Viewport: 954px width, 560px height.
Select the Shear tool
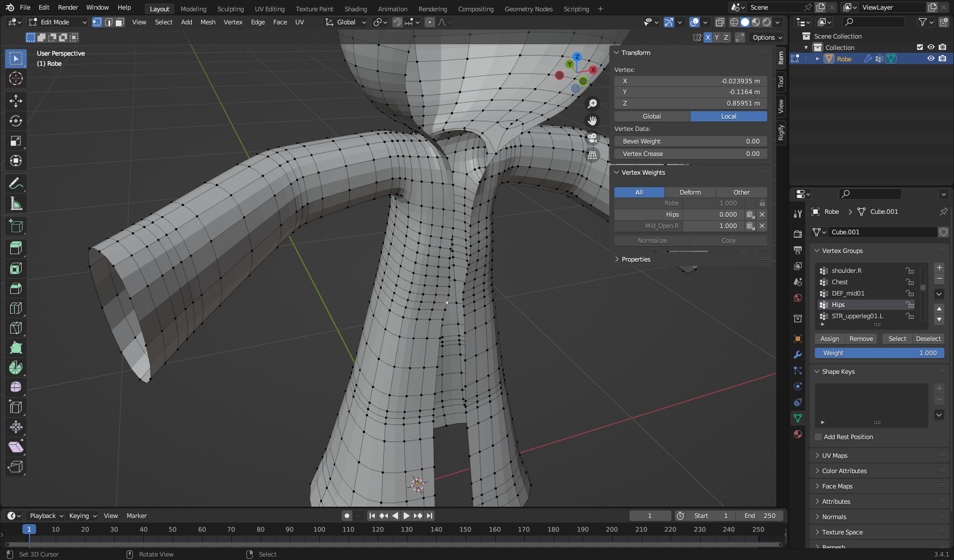tap(16, 447)
